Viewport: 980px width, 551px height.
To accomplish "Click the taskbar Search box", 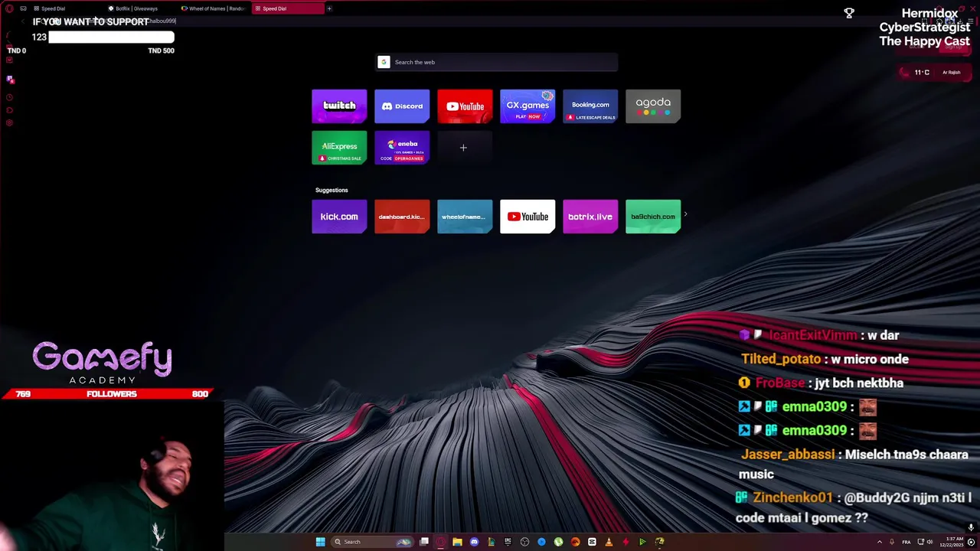I will (x=372, y=542).
